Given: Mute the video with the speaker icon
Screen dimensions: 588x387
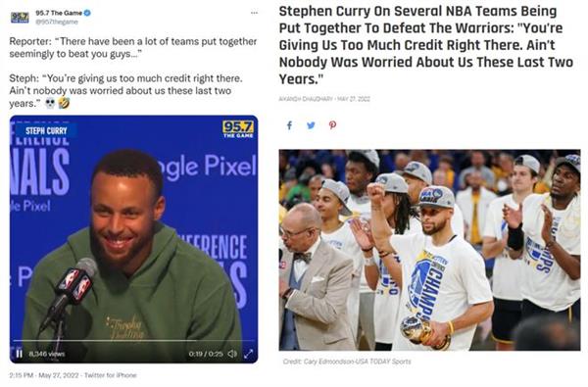Looking at the screenshot, I should pyautogui.click(x=232, y=354).
